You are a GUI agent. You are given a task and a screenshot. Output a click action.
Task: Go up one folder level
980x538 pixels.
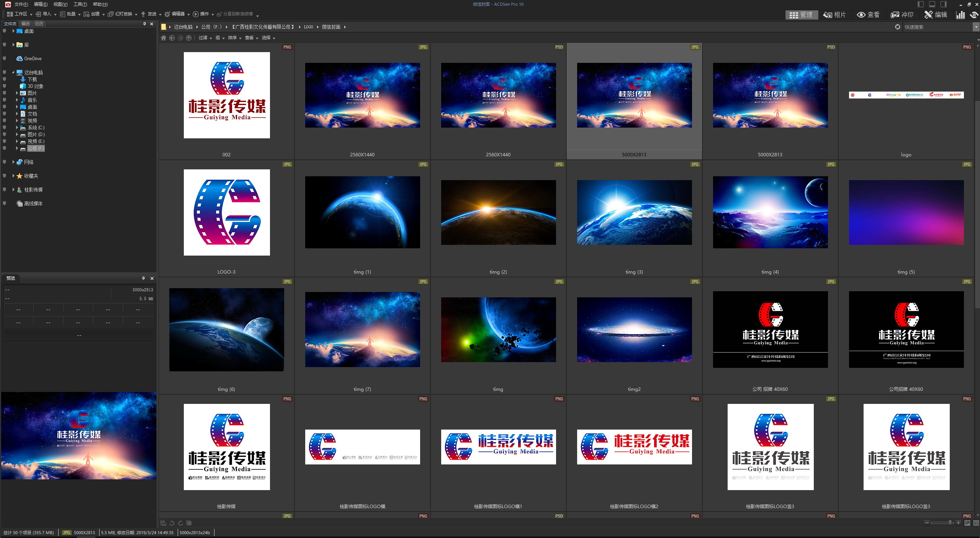point(189,38)
